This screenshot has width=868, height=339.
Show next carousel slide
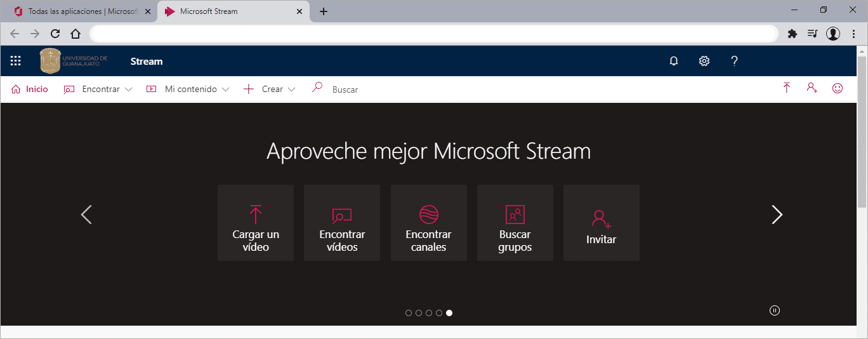777,215
